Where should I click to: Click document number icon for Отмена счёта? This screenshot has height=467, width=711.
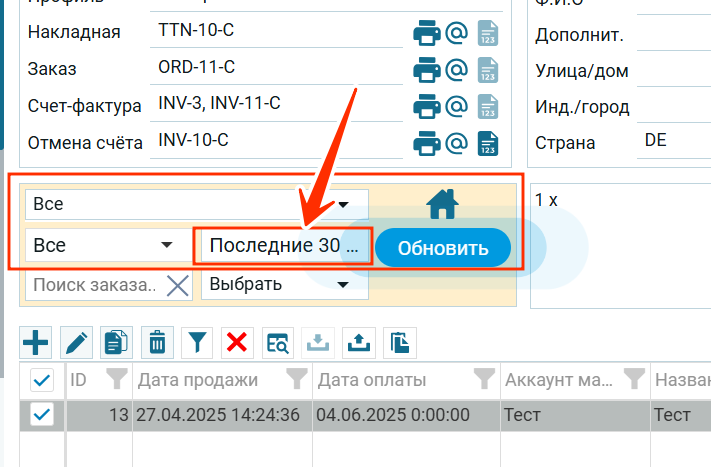click(x=487, y=143)
